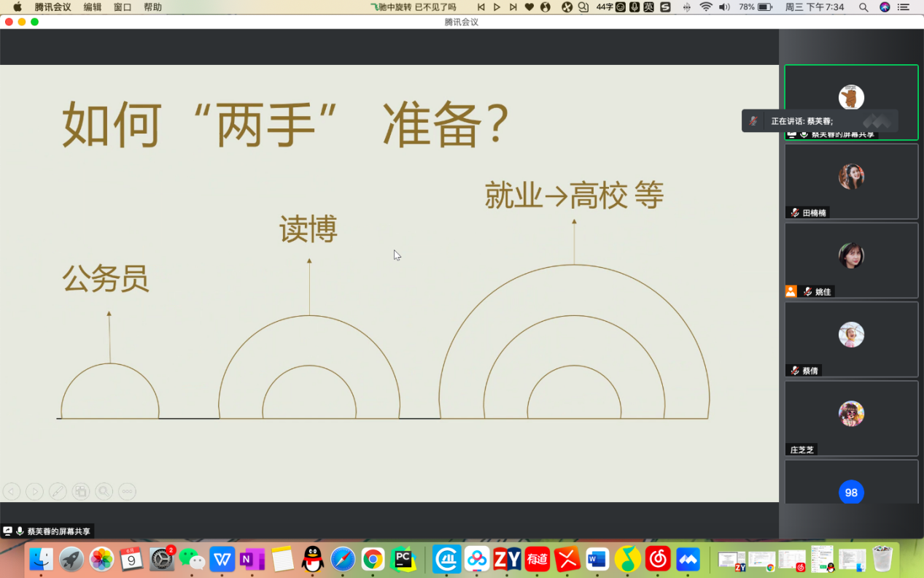Click screen share icon in bottom-left label
924x578 pixels.
click(8, 531)
